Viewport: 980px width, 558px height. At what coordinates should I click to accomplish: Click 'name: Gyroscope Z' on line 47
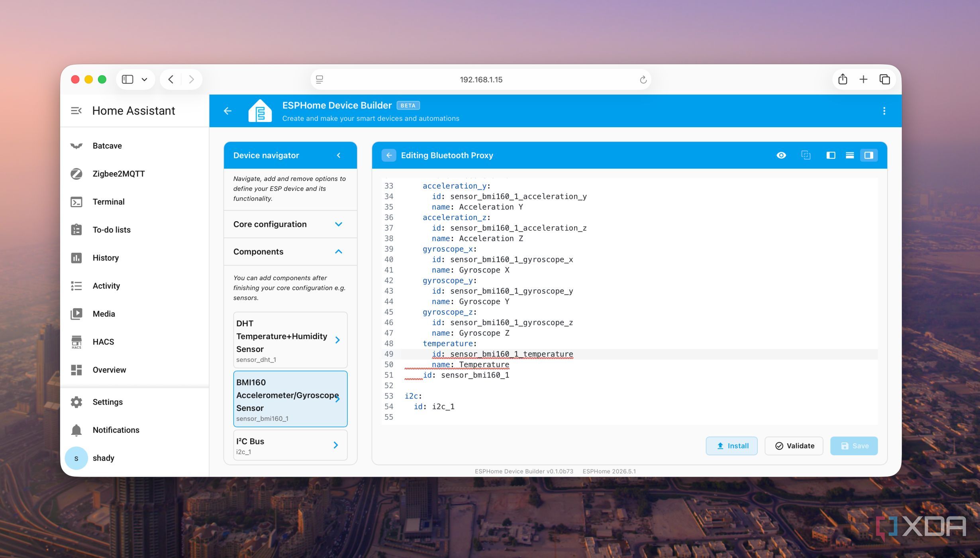pyautogui.click(x=470, y=333)
